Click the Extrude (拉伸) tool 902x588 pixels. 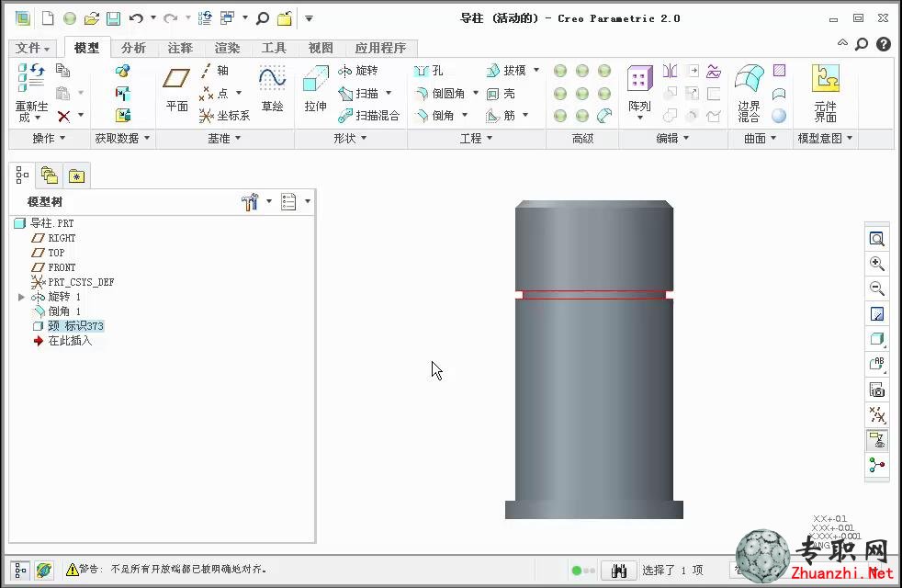tap(315, 88)
